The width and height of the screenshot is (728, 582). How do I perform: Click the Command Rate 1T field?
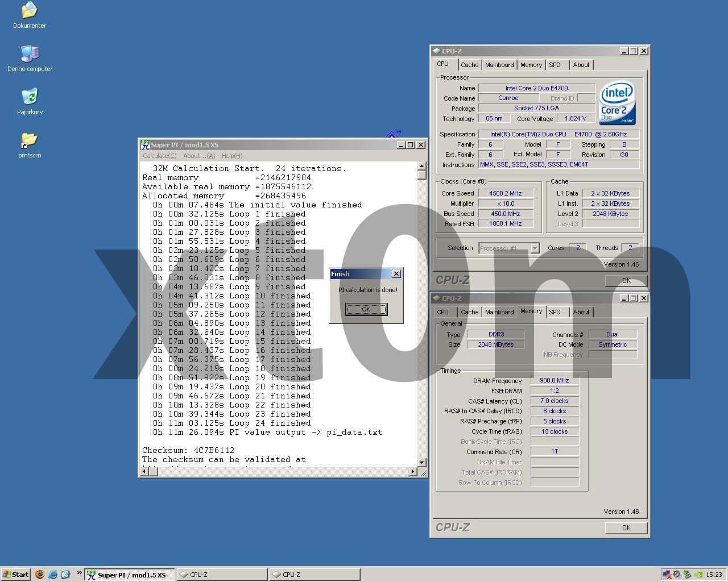point(555,452)
